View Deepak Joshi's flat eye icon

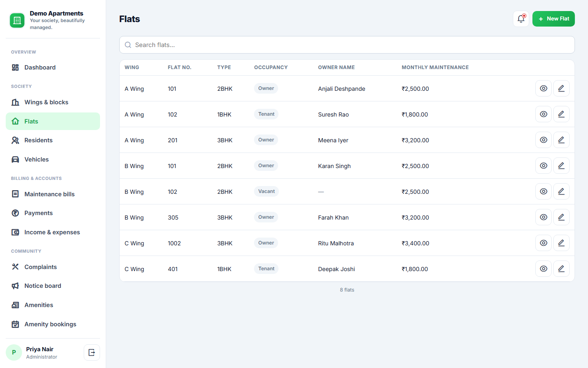pyautogui.click(x=543, y=269)
